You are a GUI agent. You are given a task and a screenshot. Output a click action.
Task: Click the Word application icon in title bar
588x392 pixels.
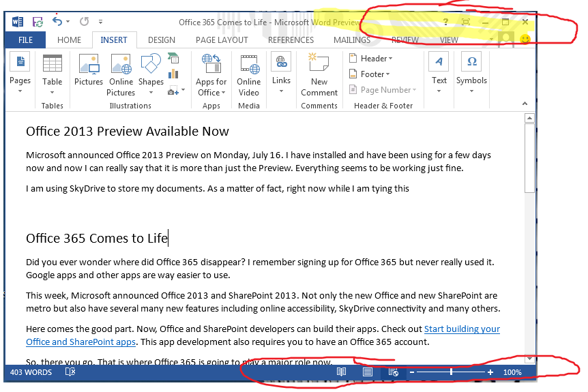click(x=17, y=22)
